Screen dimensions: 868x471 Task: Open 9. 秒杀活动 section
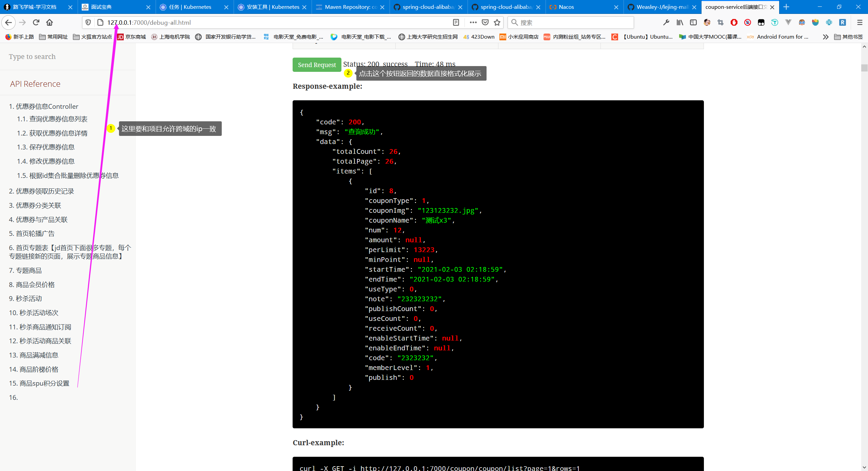point(25,299)
